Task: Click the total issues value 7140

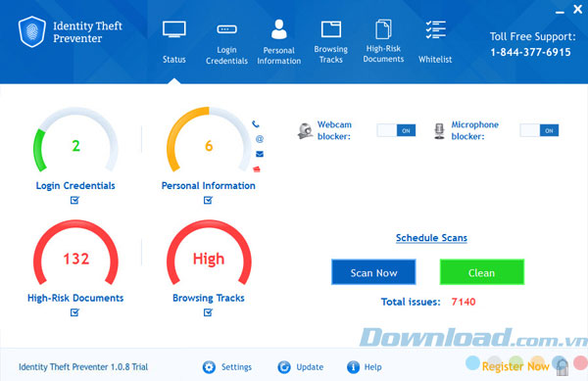Action: tap(464, 302)
